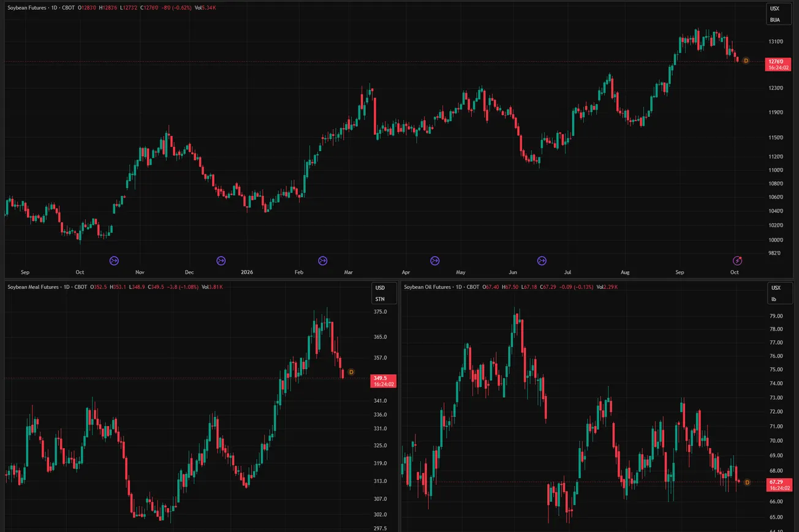The image size is (799, 532).
Task: Click the 375.0 price axis label
Action: pyautogui.click(x=380, y=312)
